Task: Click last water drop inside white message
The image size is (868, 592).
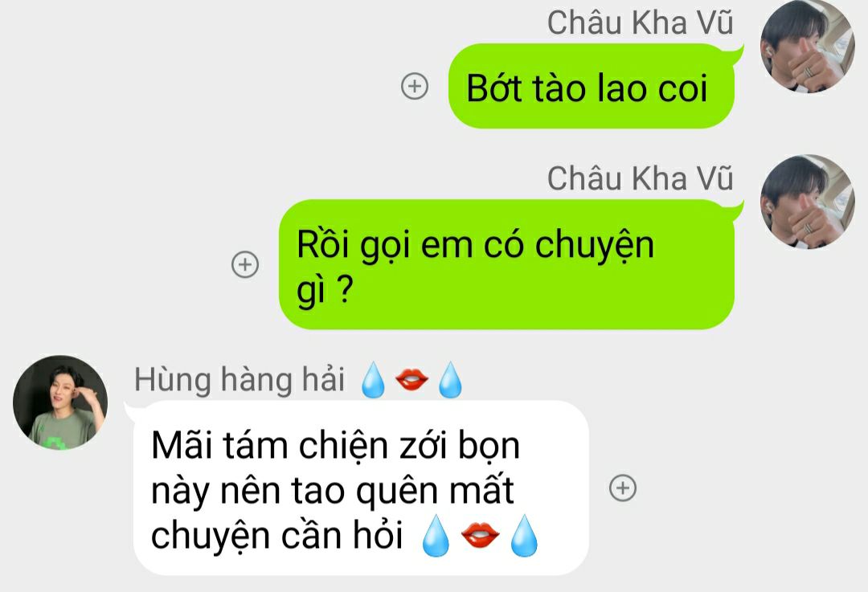Action: [x=524, y=536]
